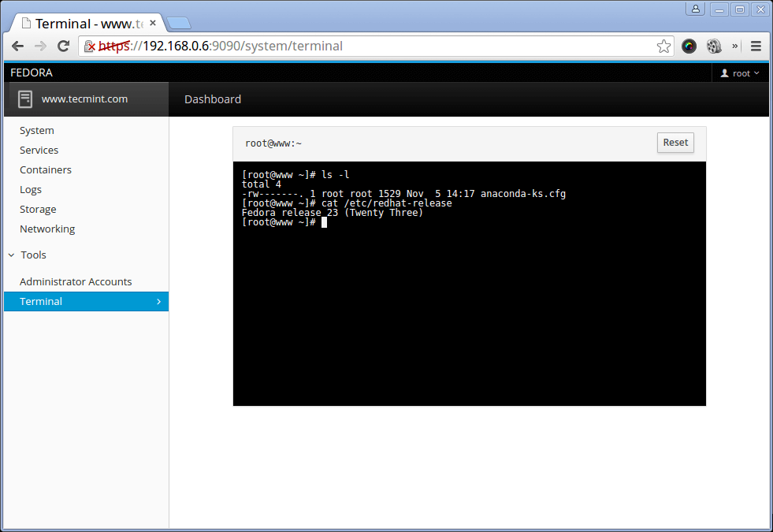This screenshot has width=773, height=532.
Task: Open the Chrome hamburger menu
Action: [x=756, y=46]
